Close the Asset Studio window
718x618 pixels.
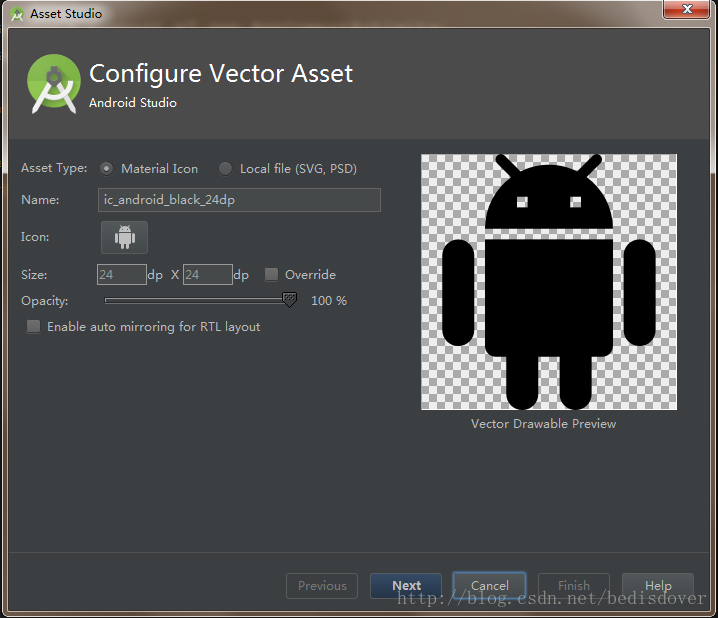pos(686,9)
